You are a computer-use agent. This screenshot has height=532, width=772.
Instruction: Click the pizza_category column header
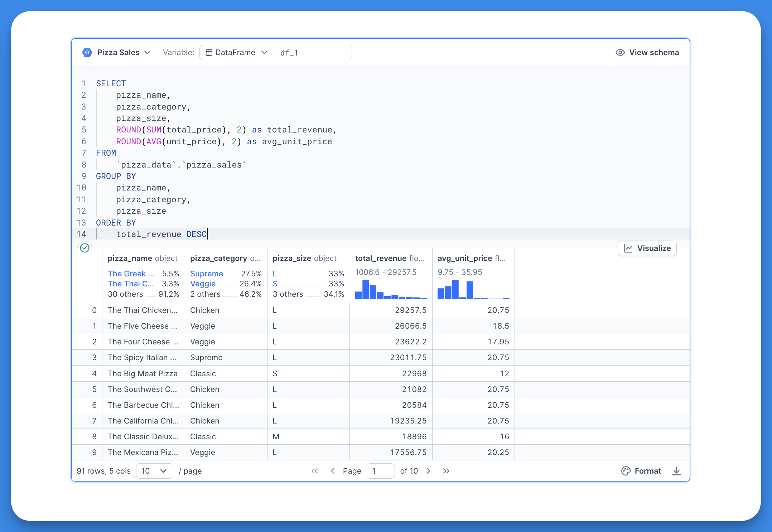(225, 258)
